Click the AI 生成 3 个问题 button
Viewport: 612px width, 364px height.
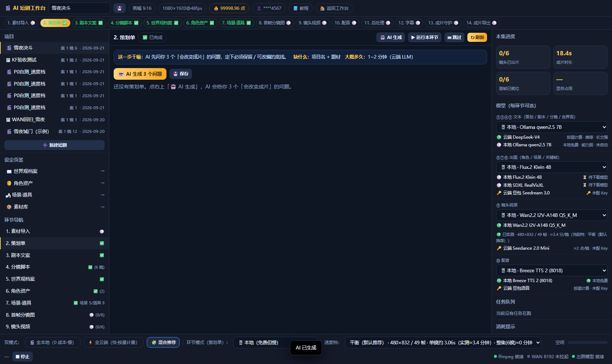coord(140,74)
